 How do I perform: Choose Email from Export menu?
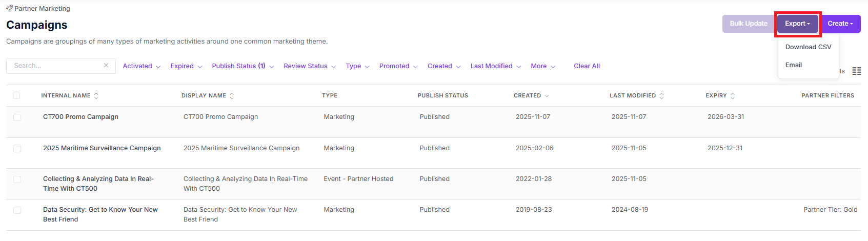793,65
